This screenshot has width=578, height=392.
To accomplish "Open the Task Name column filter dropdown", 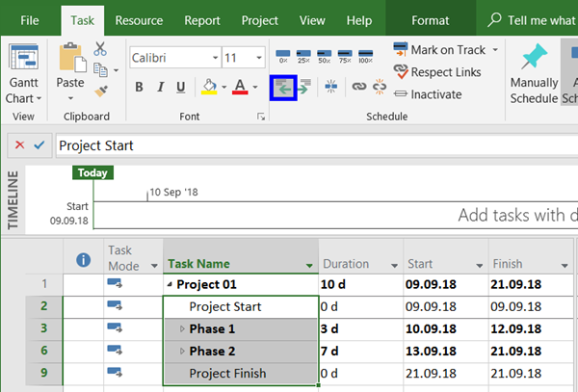I will pyautogui.click(x=309, y=265).
